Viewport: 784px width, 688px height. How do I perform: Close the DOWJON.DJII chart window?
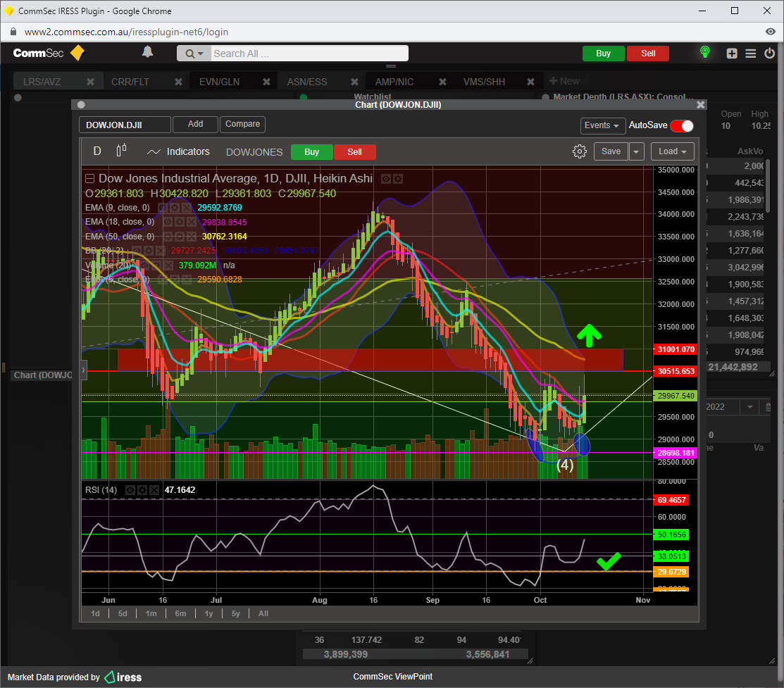(x=700, y=104)
